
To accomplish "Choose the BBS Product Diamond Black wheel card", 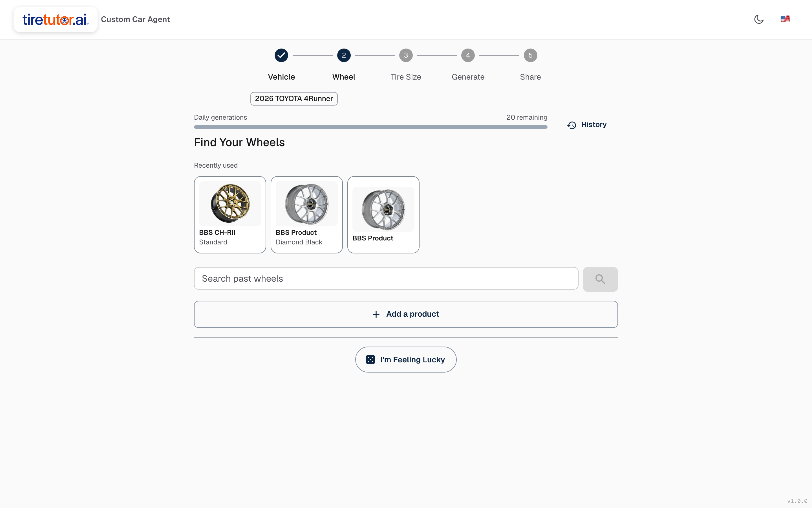I will point(307,215).
